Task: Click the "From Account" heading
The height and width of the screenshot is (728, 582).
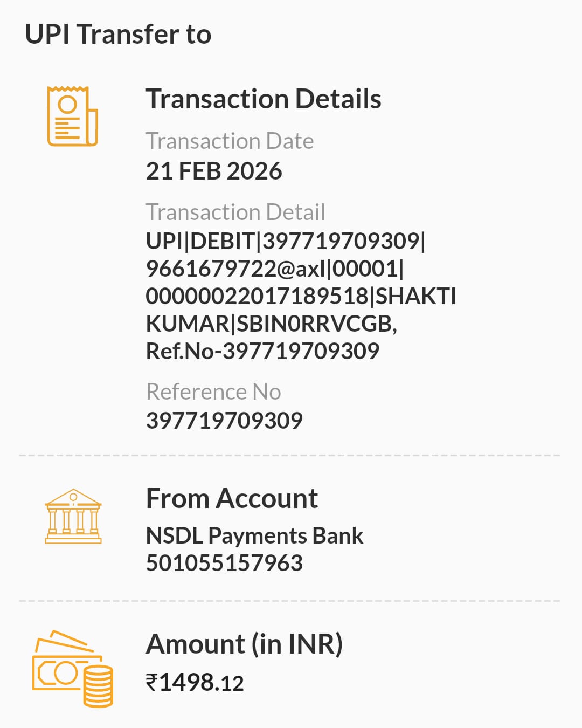Action: click(x=232, y=498)
